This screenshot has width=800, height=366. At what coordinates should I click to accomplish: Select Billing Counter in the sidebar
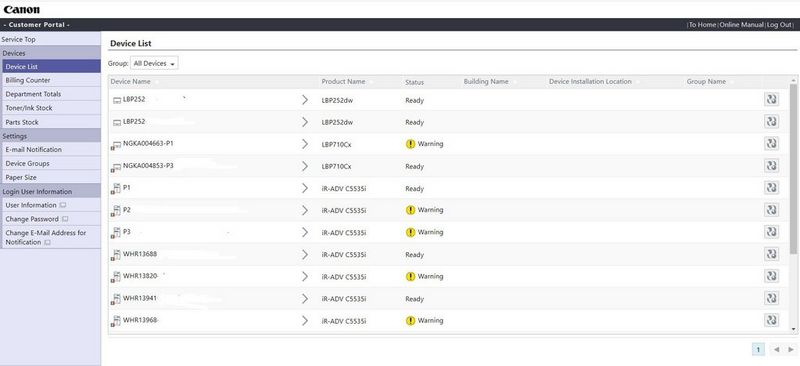[x=52, y=80]
